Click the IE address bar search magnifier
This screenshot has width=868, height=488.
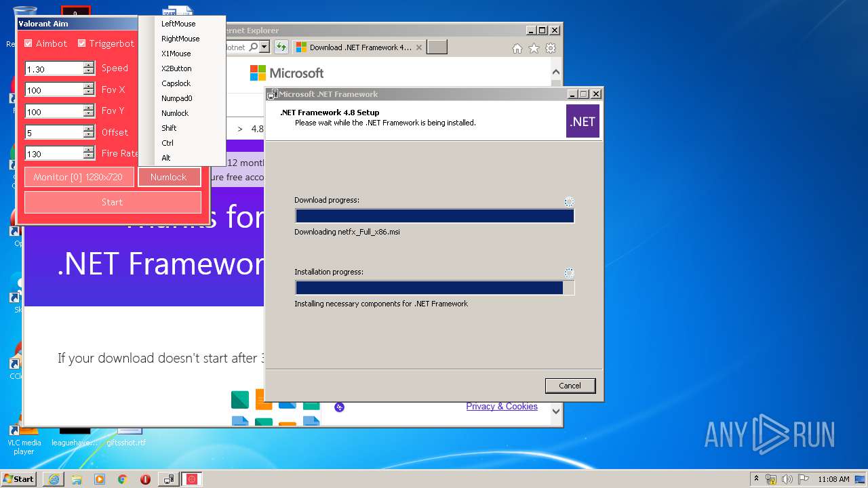254,47
